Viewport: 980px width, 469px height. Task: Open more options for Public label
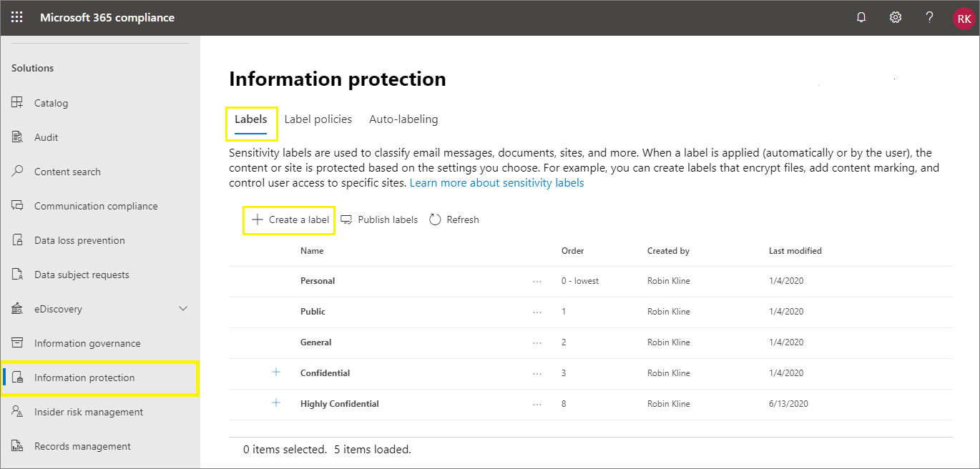pyautogui.click(x=537, y=312)
